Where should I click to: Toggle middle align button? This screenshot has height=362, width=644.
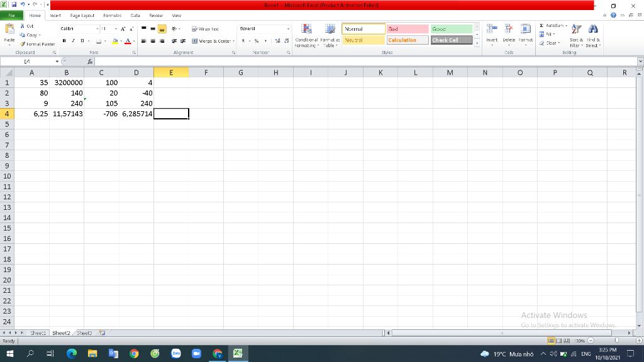153,29
